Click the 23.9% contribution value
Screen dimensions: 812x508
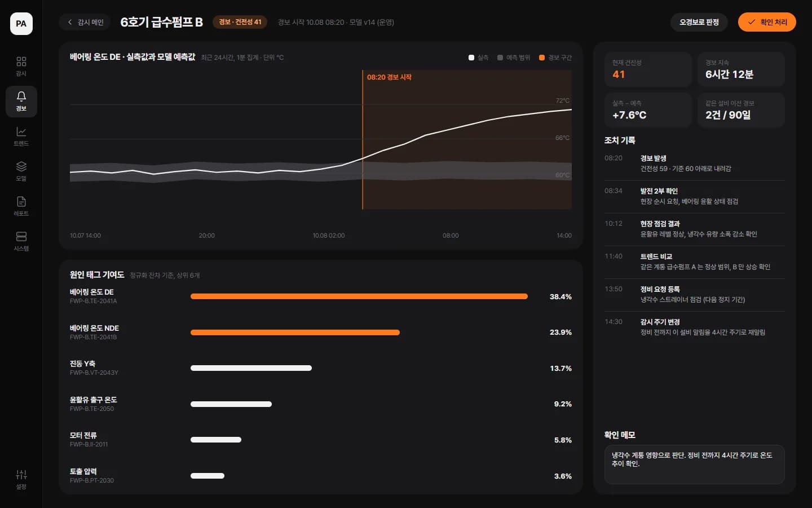click(x=561, y=332)
